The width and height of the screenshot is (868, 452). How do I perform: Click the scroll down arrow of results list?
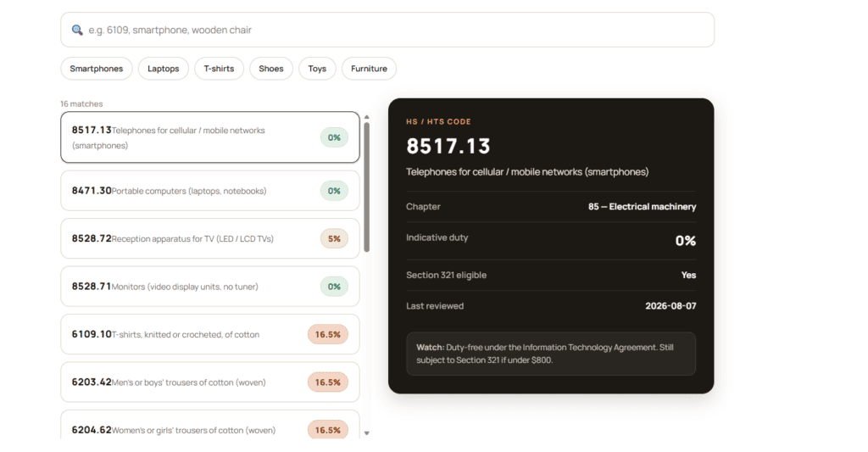(x=366, y=433)
